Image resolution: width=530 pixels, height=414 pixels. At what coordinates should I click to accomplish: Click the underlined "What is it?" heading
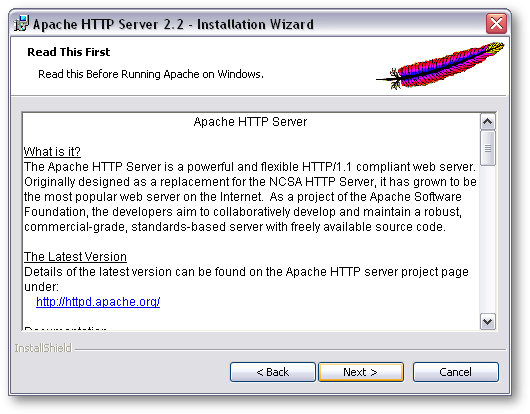tap(52, 151)
